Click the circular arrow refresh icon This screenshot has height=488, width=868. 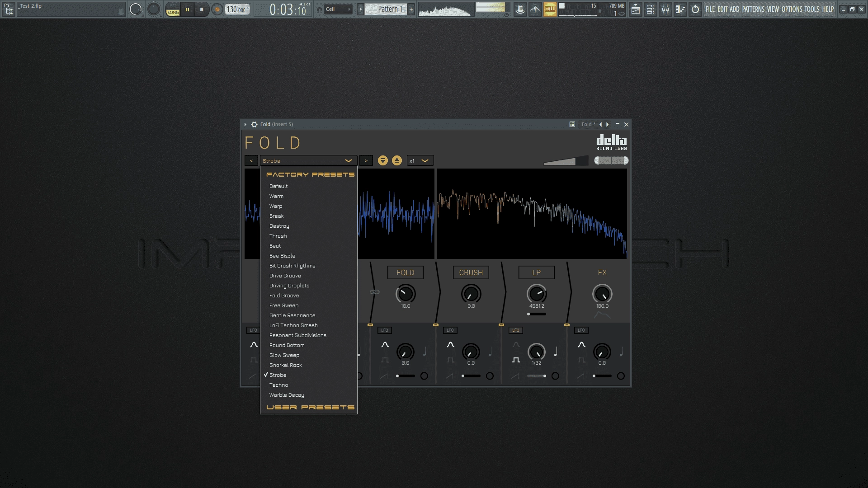point(695,9)
